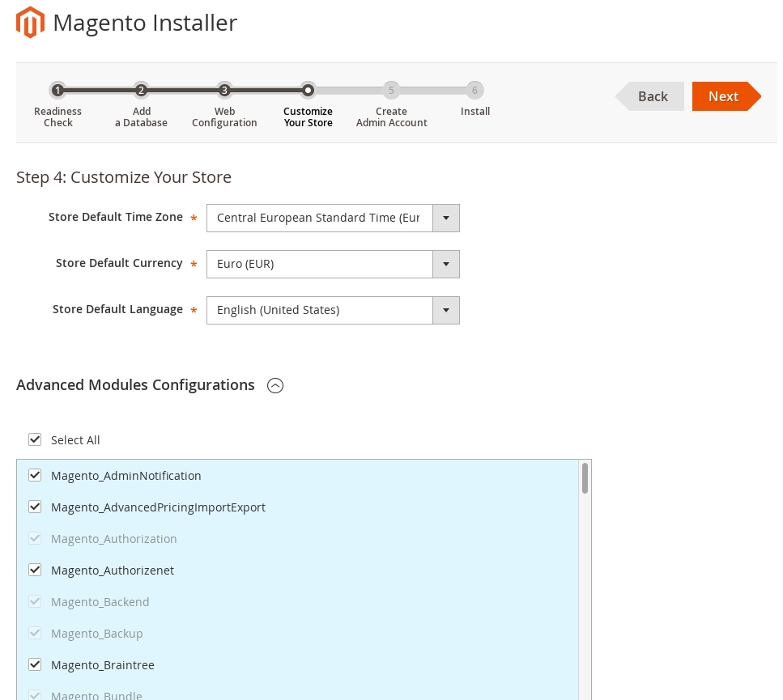The height and width of the screenshot is (700, 783).
Task: Select Create Admin Account step label
Action: 392,117
